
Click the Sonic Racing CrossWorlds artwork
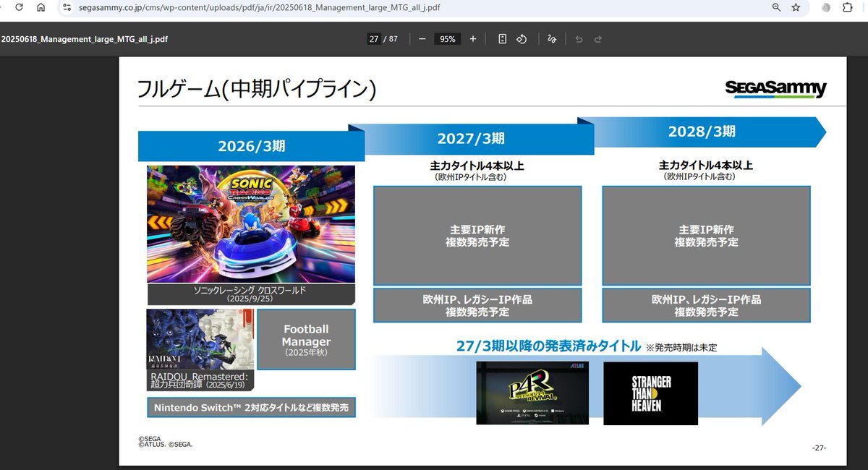(251, 224)
